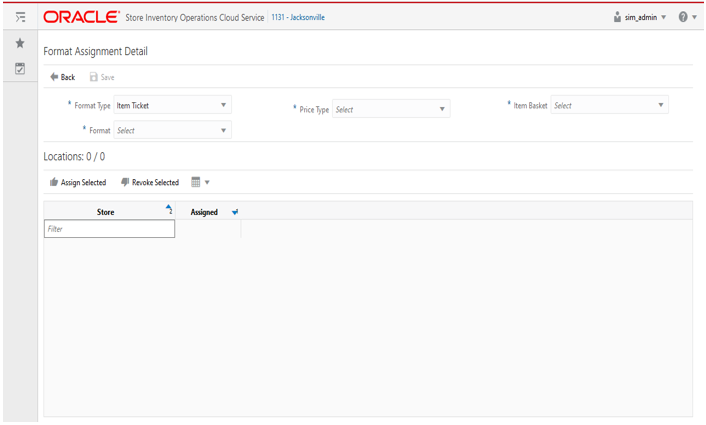Click Store Inventory Operations Cloud Service title
Viewport: 706px width, 425px height.
(195, 17)
